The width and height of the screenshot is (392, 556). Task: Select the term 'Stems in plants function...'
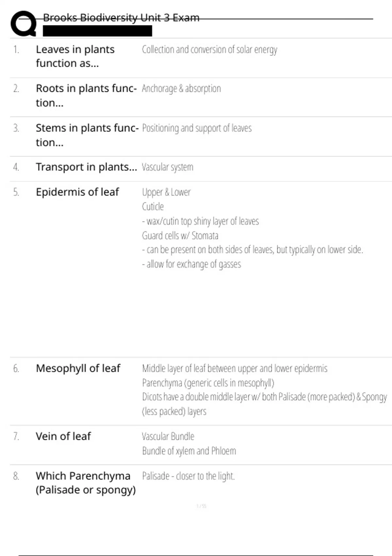pyautogui.click(x=87, y=135)
